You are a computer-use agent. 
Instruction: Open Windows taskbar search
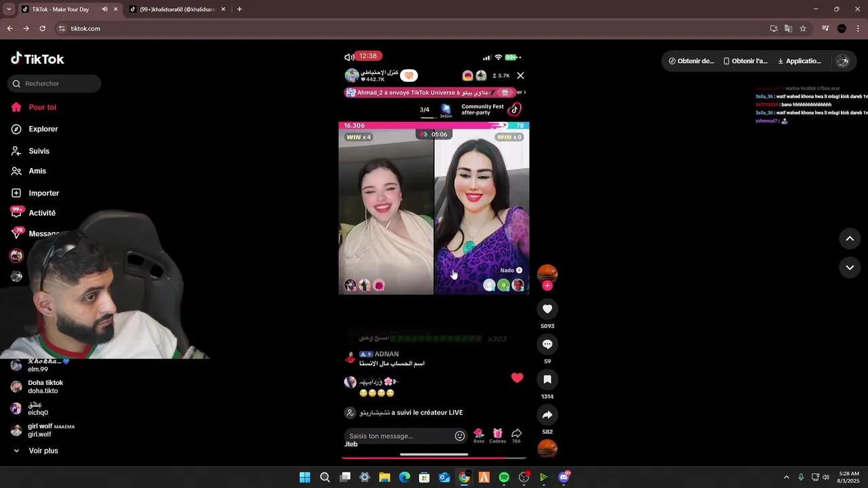[325, 477]
